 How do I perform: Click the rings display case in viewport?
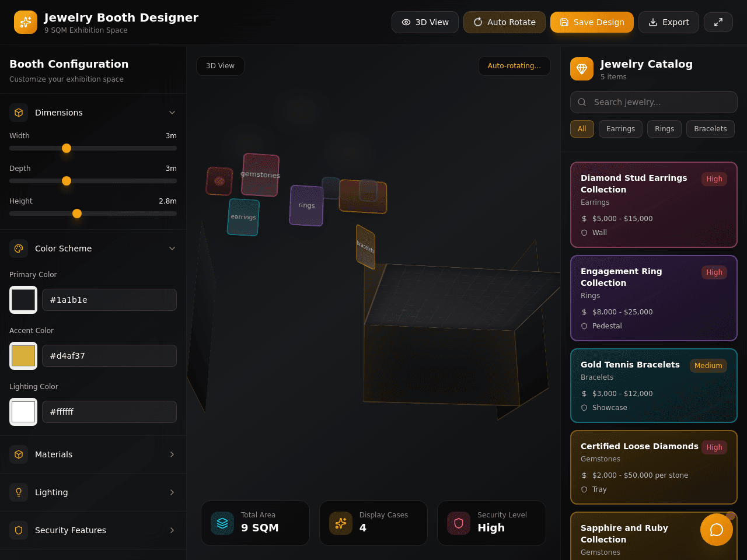click(306, 205)
